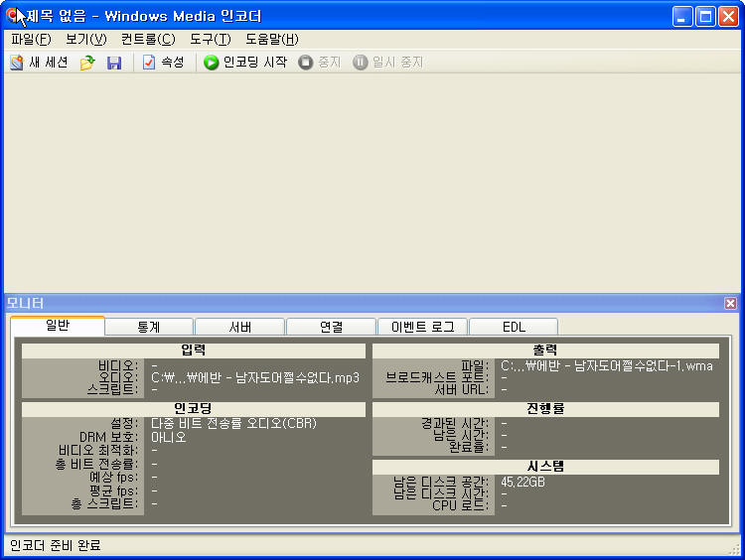
Task: Open the Tools menu (도구)
Action: (210, 39)
